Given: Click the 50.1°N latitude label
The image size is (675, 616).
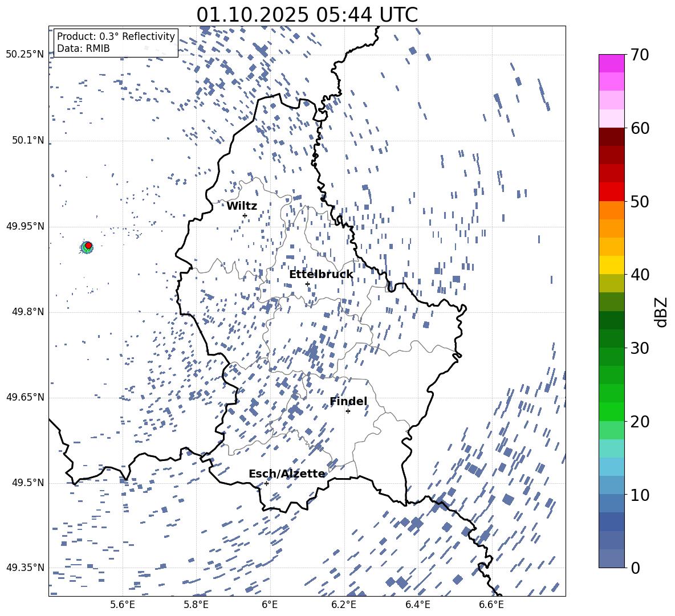Looking at the screenshot, I should tap(28, 141).
